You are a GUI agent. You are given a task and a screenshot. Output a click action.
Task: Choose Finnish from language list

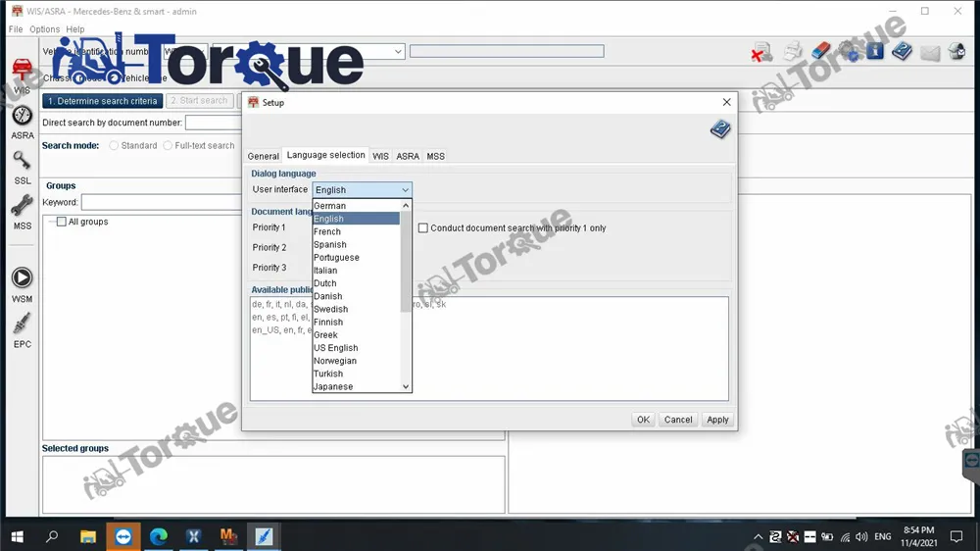(x=356, y=323)
